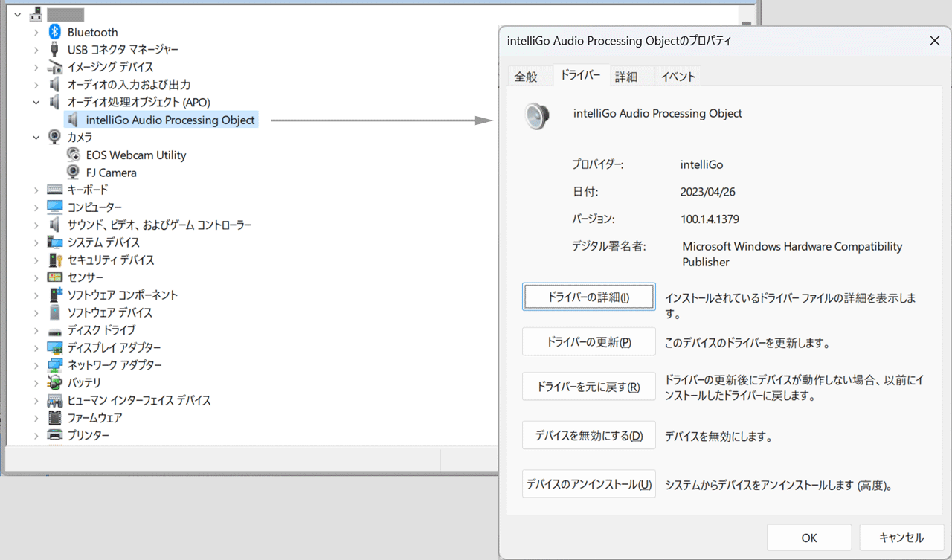Collapse the カメラ node
Screen dimensions: 952x560
point(36,137)
